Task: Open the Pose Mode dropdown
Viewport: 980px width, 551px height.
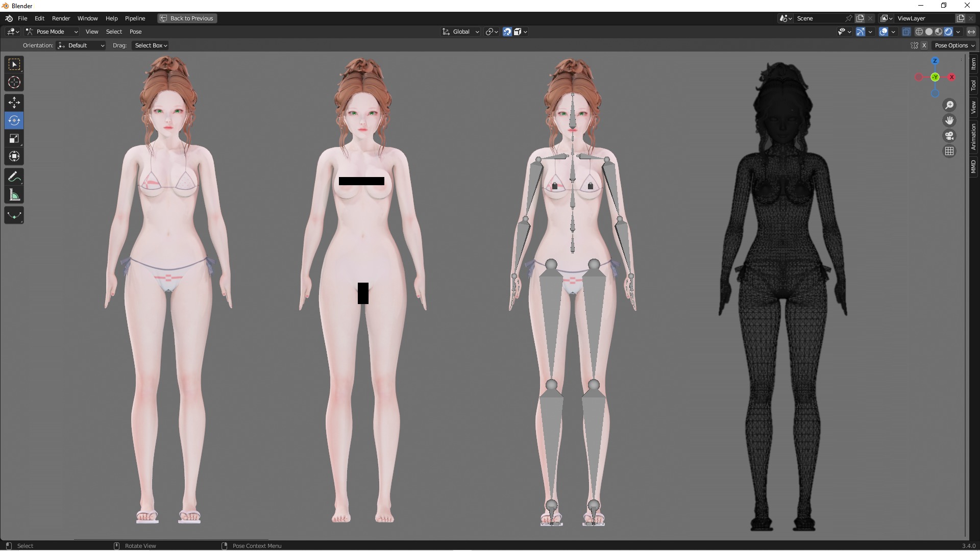Action: 52,32
